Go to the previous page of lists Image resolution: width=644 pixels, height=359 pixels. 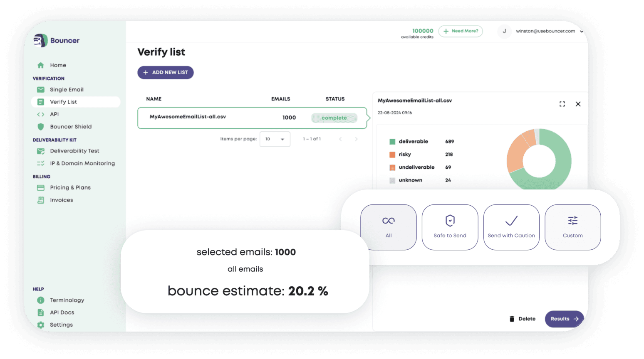pyautogui.click(x=340, y=139)
